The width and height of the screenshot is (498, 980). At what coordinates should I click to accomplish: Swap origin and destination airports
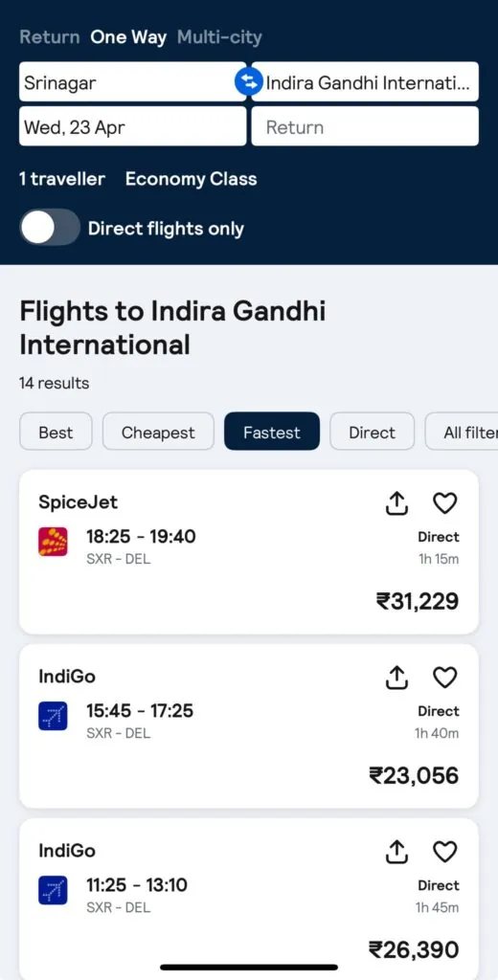click(248, 82)
